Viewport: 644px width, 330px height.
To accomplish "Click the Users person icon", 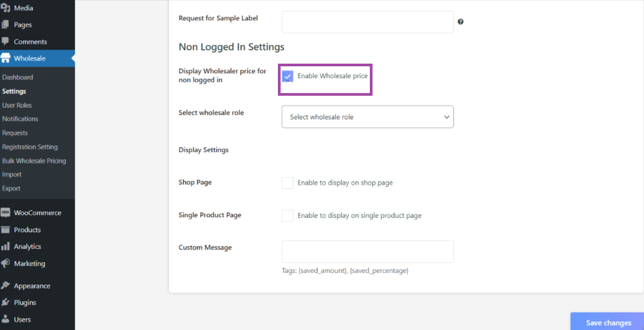I will 5,320.
